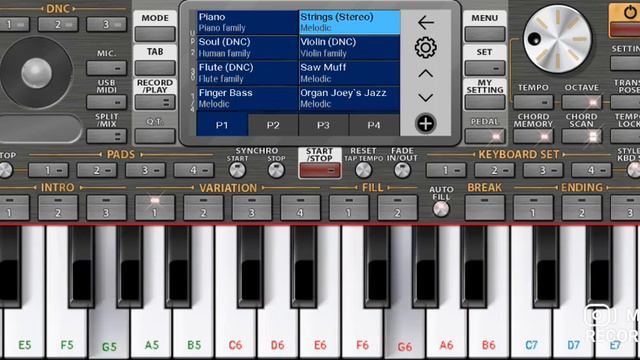The width and height of the screenshot is (640, 360).
Task: Toggle the AUTO FILL knob
Action: point(441,209)
